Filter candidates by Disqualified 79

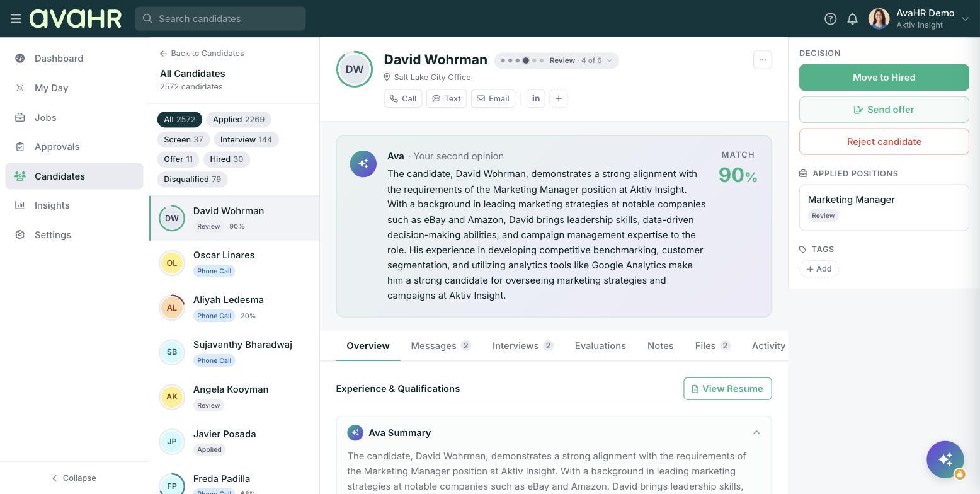coord(192,180)
